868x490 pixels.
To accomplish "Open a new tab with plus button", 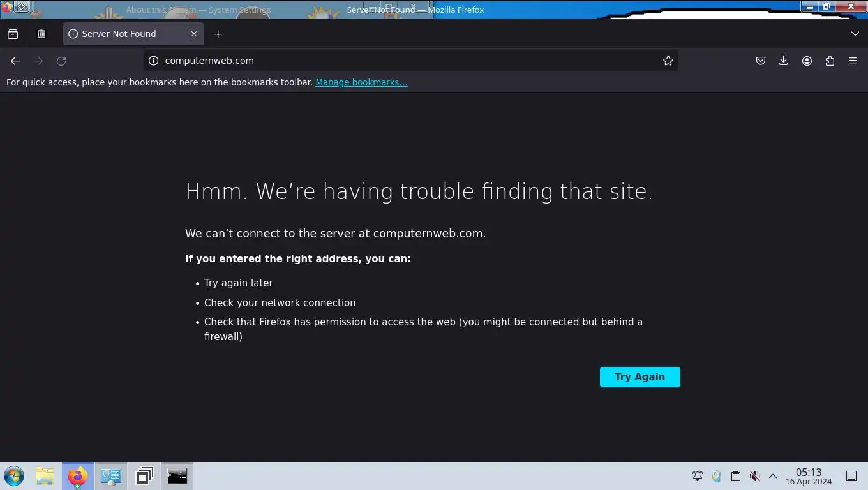I will 218,34.
